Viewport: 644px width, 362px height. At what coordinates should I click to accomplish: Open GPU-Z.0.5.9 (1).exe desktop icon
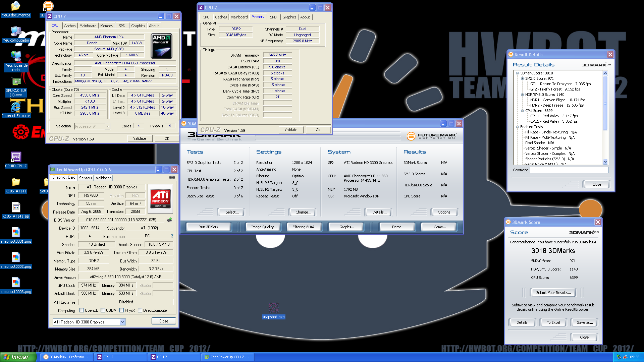tap(16, 87)
